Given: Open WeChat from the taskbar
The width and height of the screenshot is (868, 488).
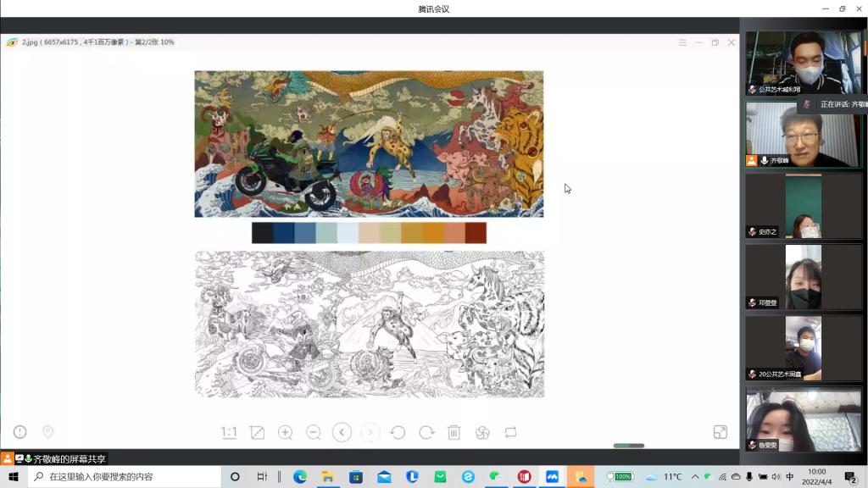Looking at the screenshot, I should click(495, 476).
